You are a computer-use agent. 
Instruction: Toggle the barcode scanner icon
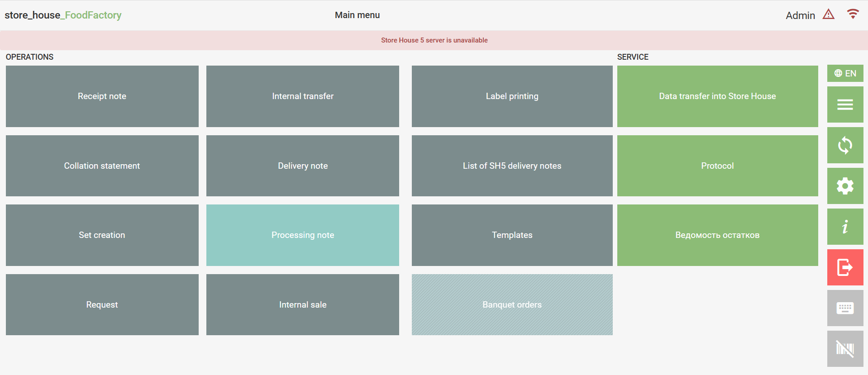pyautogui.click(x=845, y=349)
